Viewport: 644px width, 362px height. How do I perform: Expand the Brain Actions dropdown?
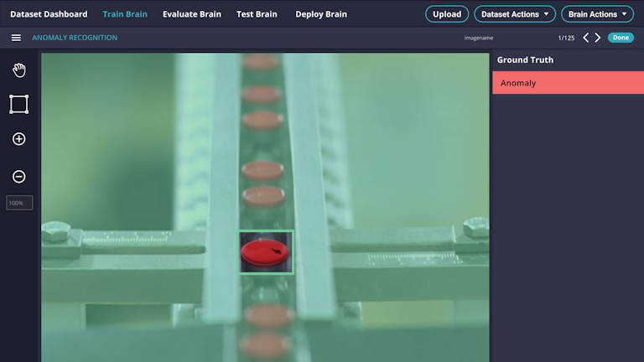click(x=597, y=14)
